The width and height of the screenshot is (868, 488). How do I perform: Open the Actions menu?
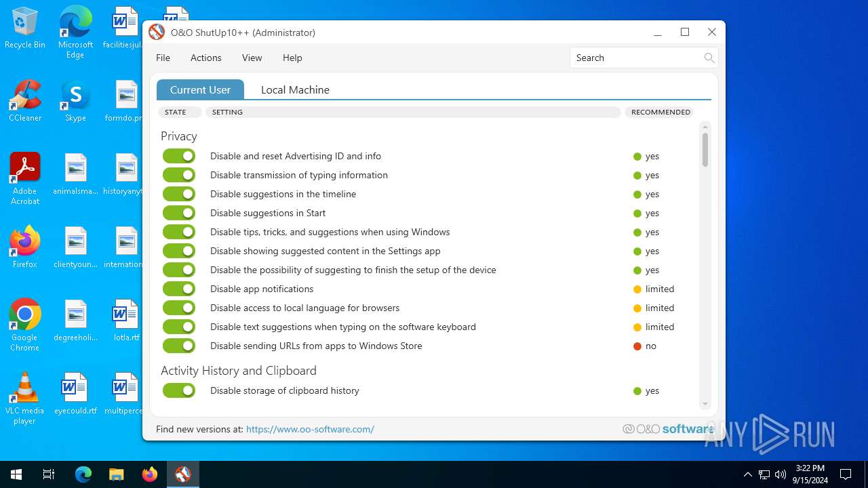tap(205, 58)
